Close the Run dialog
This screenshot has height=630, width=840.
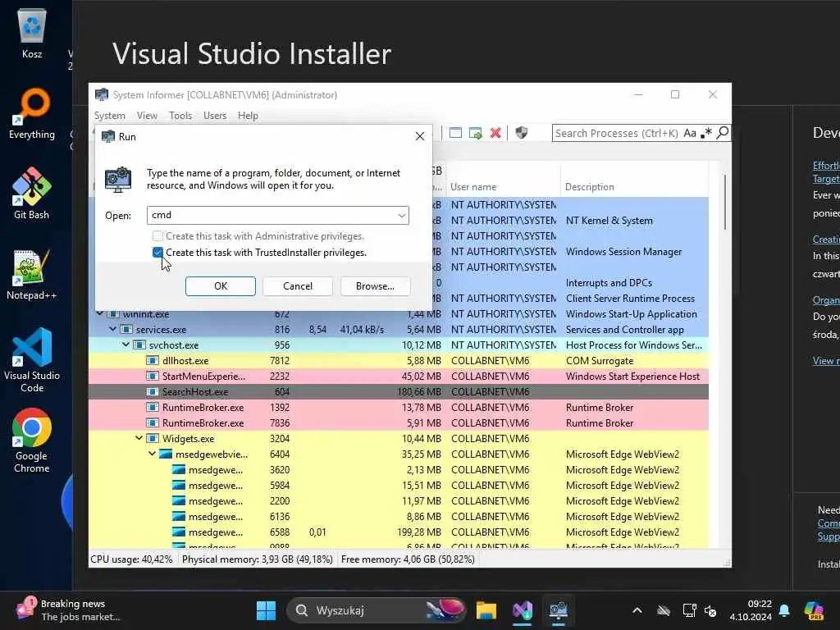point(420,137)
